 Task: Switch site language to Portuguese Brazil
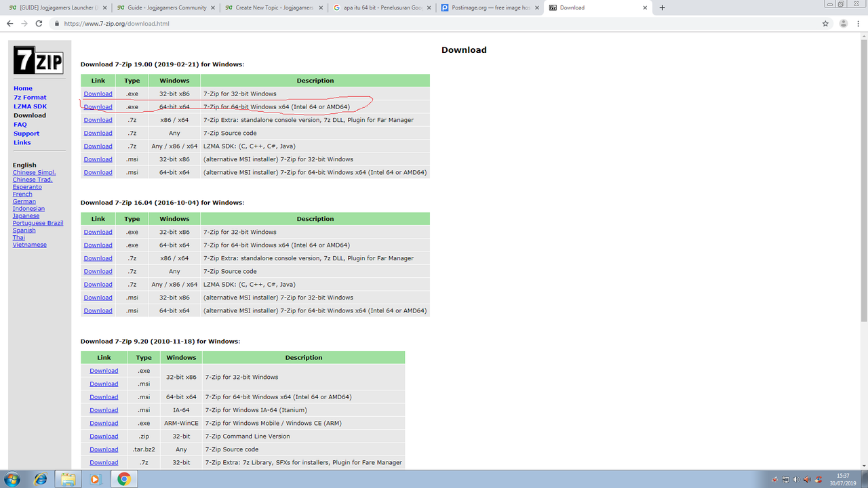38,223
